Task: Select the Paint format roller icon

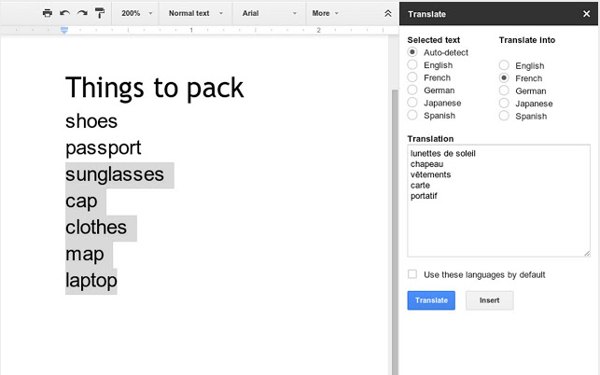Action: point(100,13)
